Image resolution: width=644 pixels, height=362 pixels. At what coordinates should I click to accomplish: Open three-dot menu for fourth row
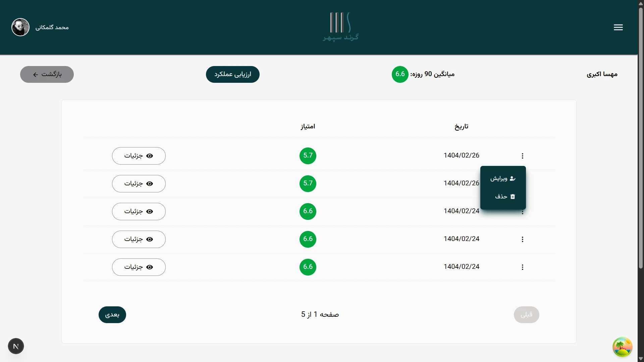click(522, 239)
